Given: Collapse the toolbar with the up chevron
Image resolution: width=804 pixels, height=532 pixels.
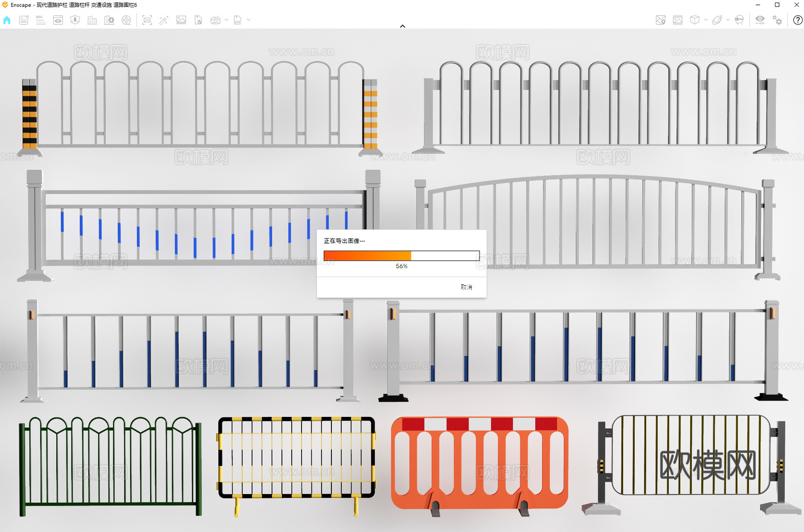Looking at the screenshot, I should coord(402,26).
